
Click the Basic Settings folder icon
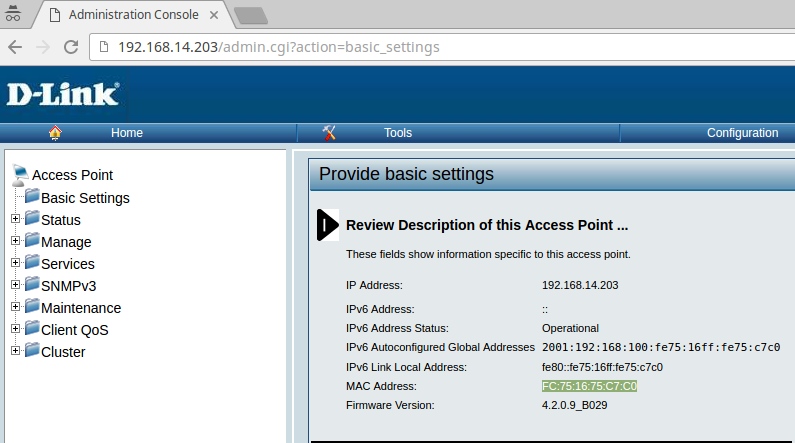(31, 197)
